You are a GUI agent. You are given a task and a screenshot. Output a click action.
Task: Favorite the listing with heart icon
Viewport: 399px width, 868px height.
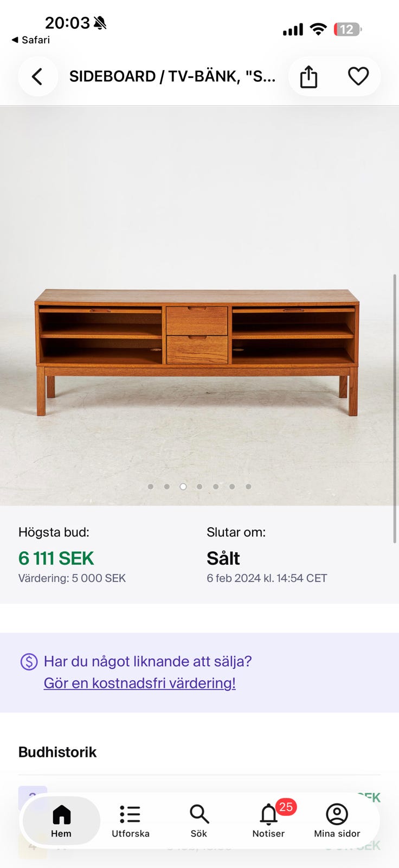[x=358, y=76]
